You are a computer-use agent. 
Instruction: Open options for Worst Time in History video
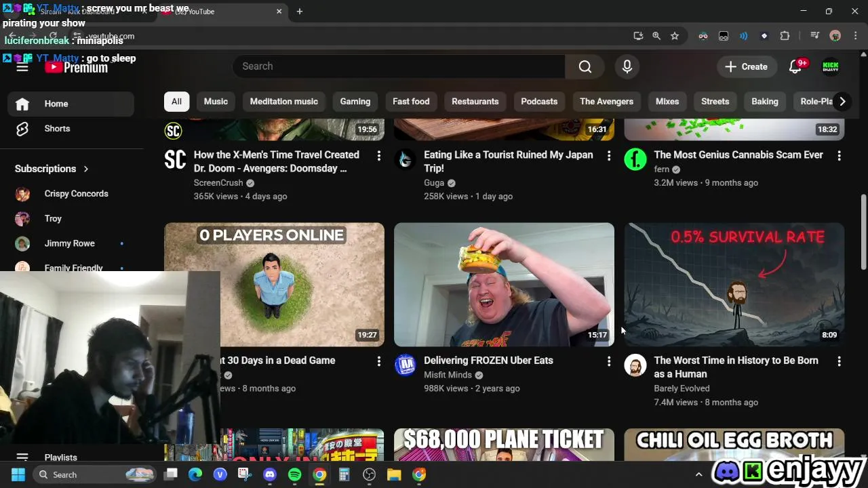point(839,362)
